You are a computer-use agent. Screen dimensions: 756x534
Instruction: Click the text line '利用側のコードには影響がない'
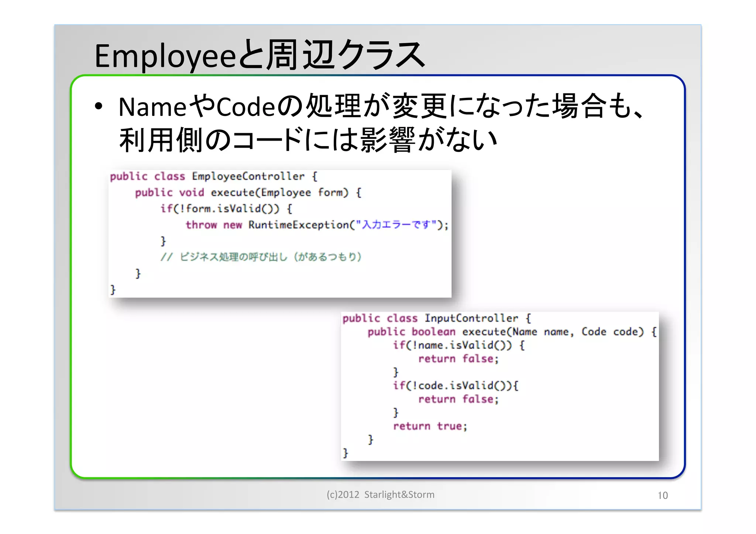[x=308, y=140]
